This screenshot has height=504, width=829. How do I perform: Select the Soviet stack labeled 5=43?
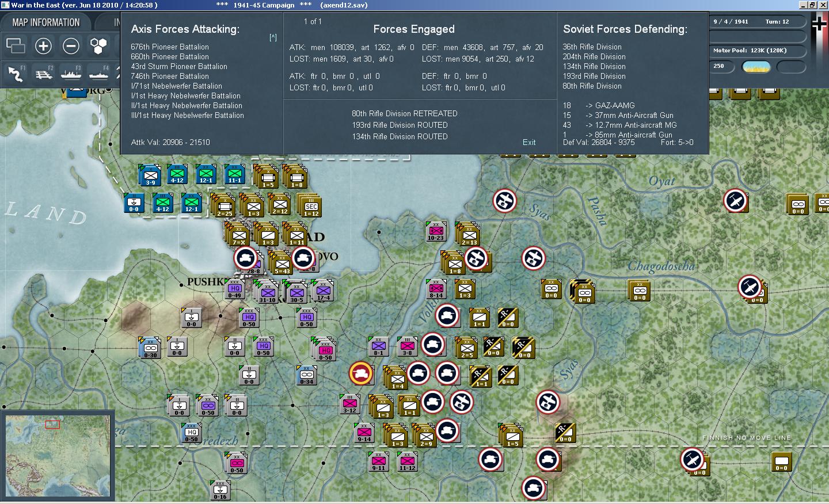pyautogui.click(x=282, y=263)
